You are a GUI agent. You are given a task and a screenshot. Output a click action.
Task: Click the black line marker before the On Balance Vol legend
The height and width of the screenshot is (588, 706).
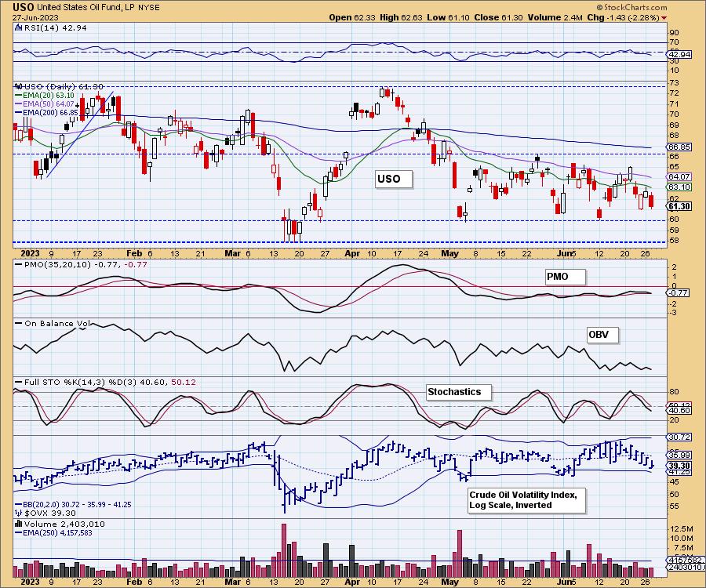point(19,323)
